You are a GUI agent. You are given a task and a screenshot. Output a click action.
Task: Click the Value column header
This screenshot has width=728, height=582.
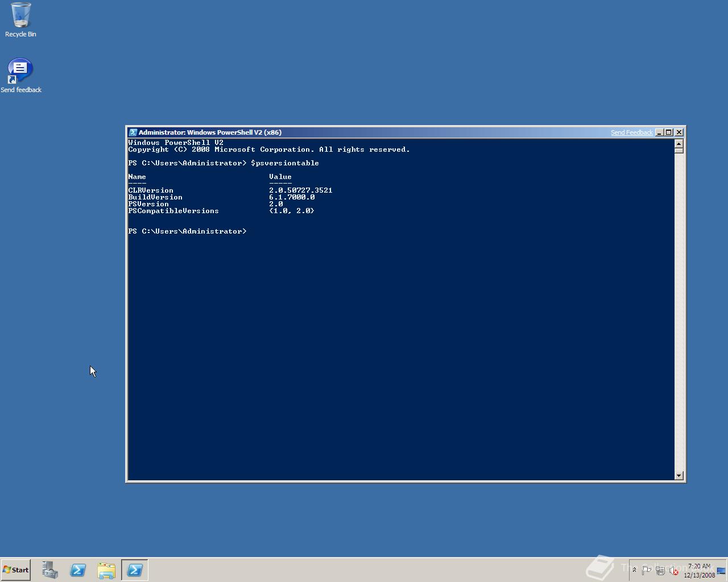[280, 177]
